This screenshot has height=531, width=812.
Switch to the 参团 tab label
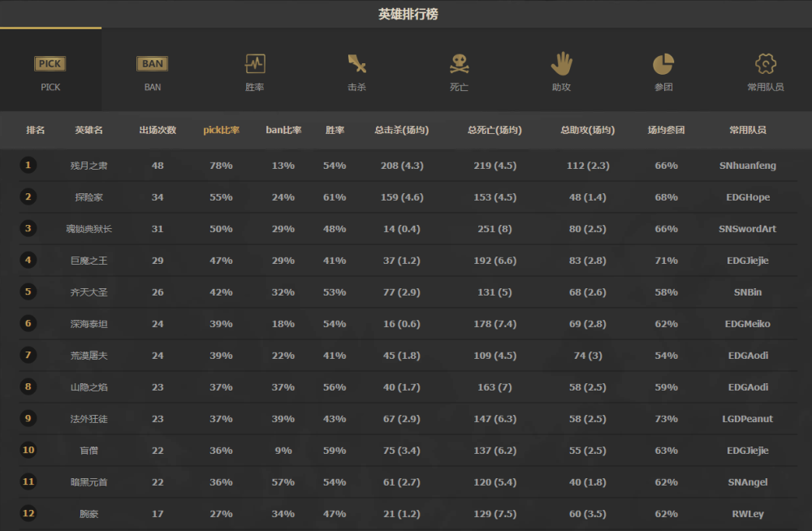click(x=663, y=87)
